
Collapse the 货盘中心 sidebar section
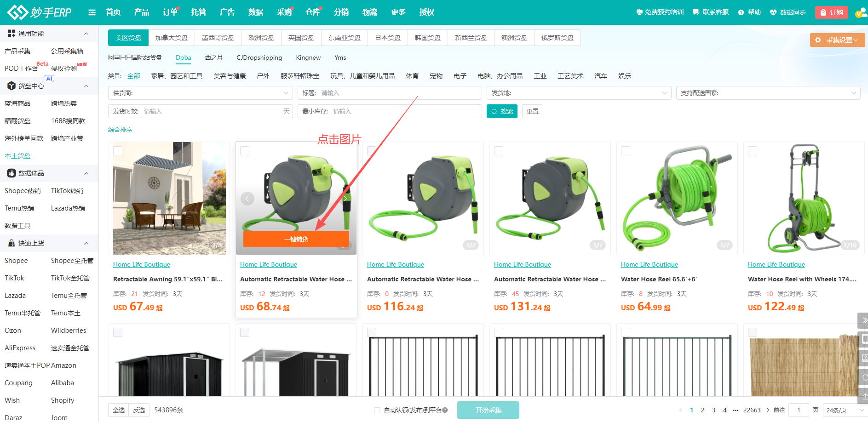86,86
